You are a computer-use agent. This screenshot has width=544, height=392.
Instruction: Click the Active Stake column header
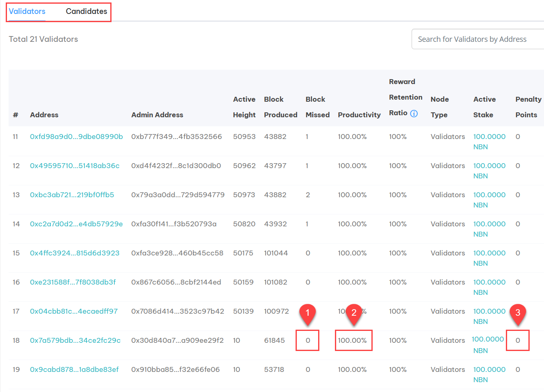(x=485, y=107)
